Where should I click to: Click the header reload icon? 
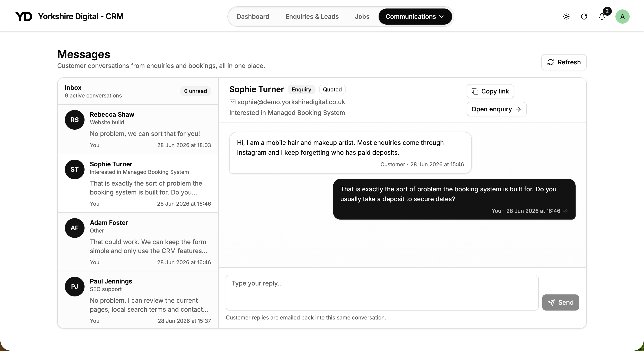tap(584, 17)
